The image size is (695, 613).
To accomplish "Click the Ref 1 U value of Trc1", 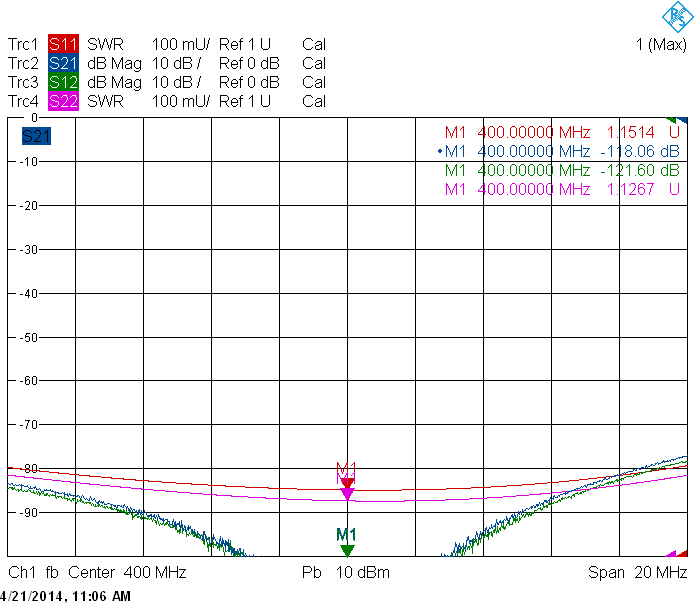I will click(x=245, y=44).
